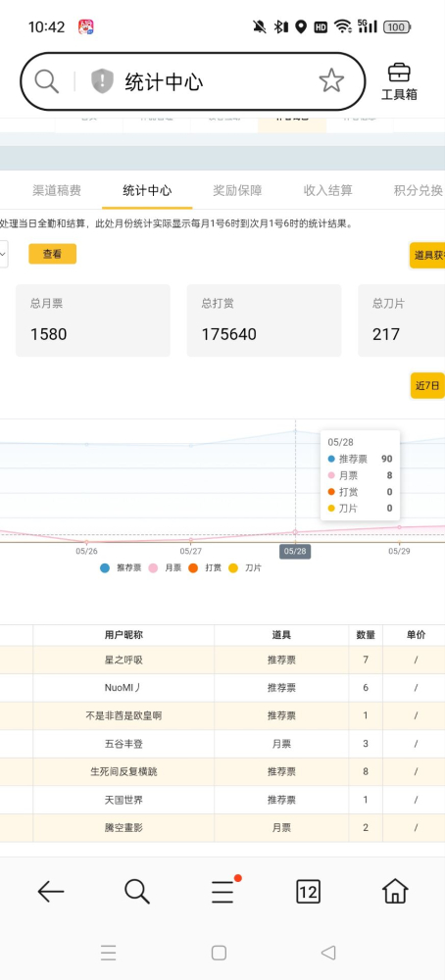Toggle 打赏 series in chart legend
Viewport: 445px width, 980px height.
(x=205, y=568)
